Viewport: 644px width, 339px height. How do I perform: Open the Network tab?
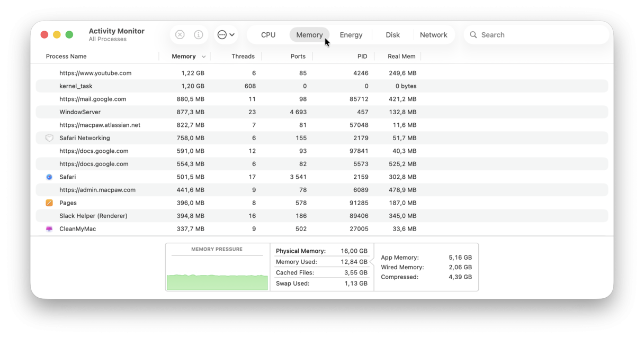(x=434, y=34)
